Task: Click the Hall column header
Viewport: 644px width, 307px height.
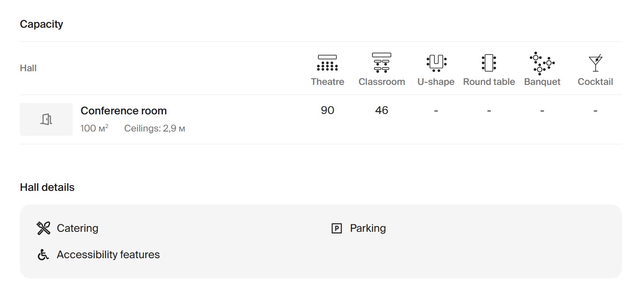Action: coord(28,68)
